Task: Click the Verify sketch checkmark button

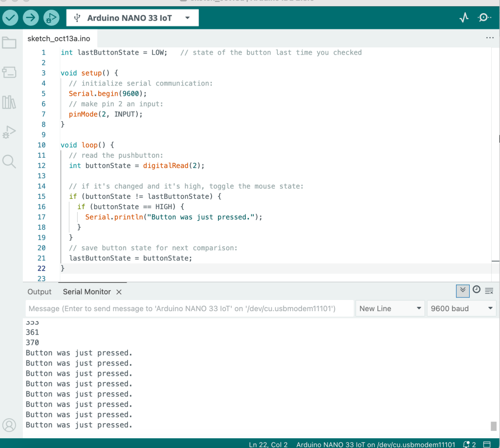Action: 10,18
